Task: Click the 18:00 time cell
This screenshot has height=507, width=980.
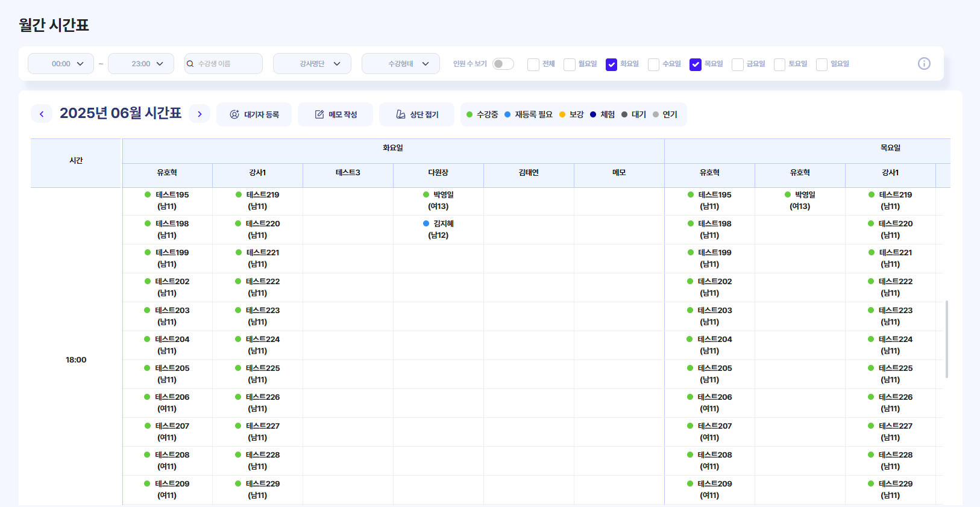Action: tap(76, 360)
